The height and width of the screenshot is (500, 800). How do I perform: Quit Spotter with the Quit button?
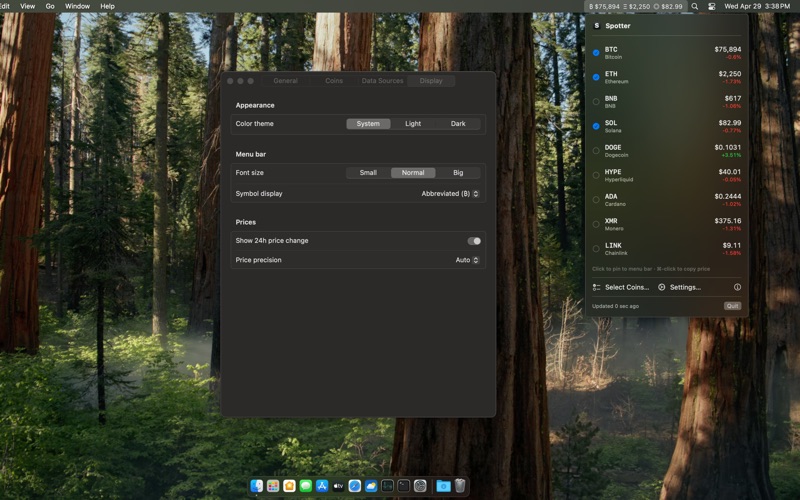[x=732, y=306]
